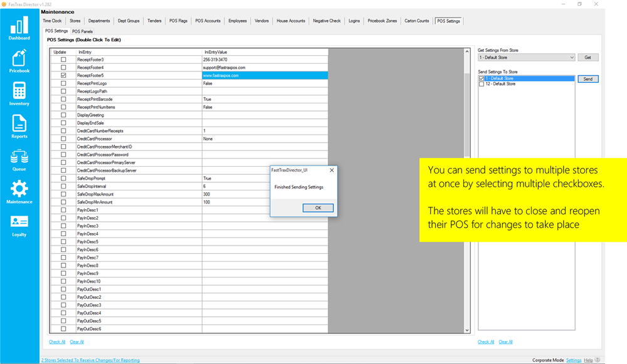
Task: Toggle the ReceiptPrintLogo update checkbox
Action: (63, 83)
